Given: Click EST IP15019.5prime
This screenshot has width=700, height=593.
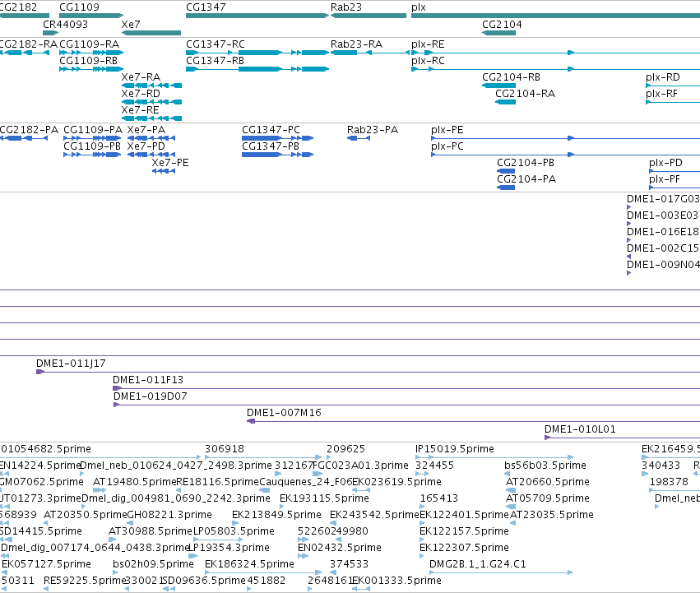Looking at the screenshot, I should [x=494, y=457].
